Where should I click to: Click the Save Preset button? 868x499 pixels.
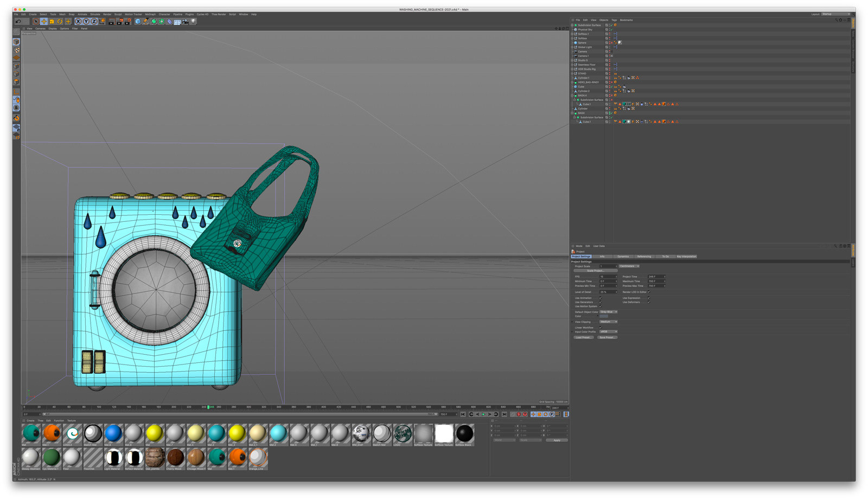[x=607, y=337]
